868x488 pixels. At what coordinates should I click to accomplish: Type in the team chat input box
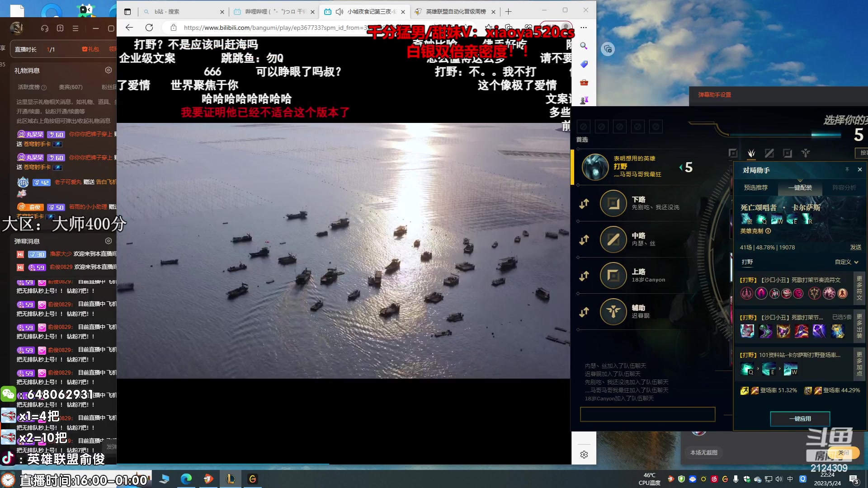[x=647, y=414]
